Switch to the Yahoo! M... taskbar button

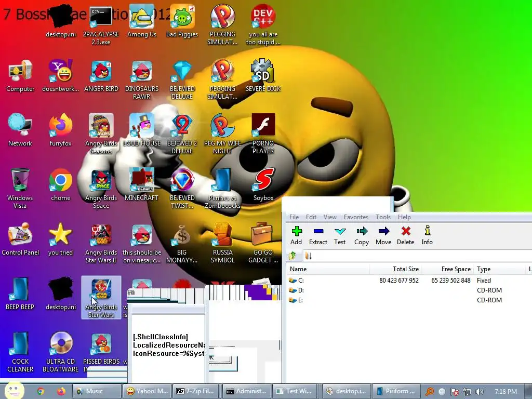[x=147, y=391]
